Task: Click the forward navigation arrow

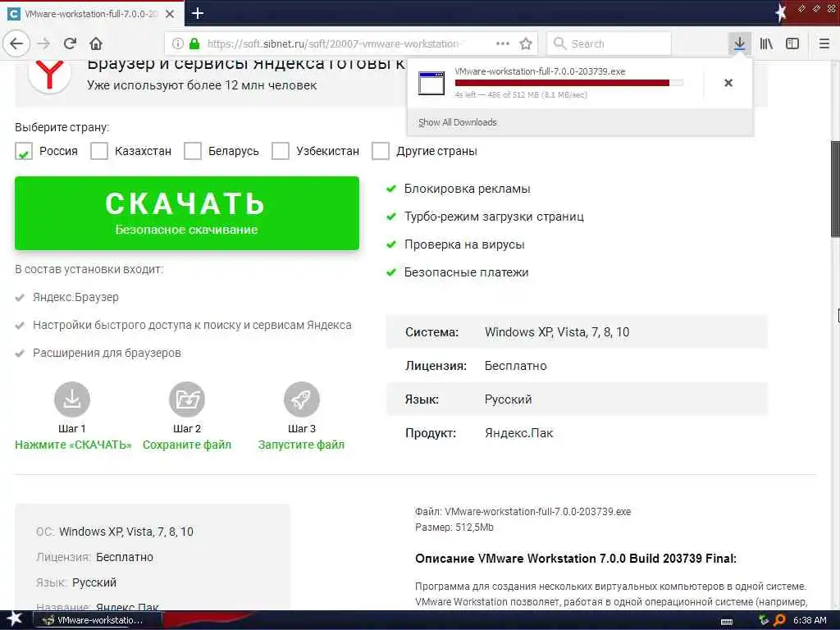Action: pyautogui.click(x=44, y=43)
